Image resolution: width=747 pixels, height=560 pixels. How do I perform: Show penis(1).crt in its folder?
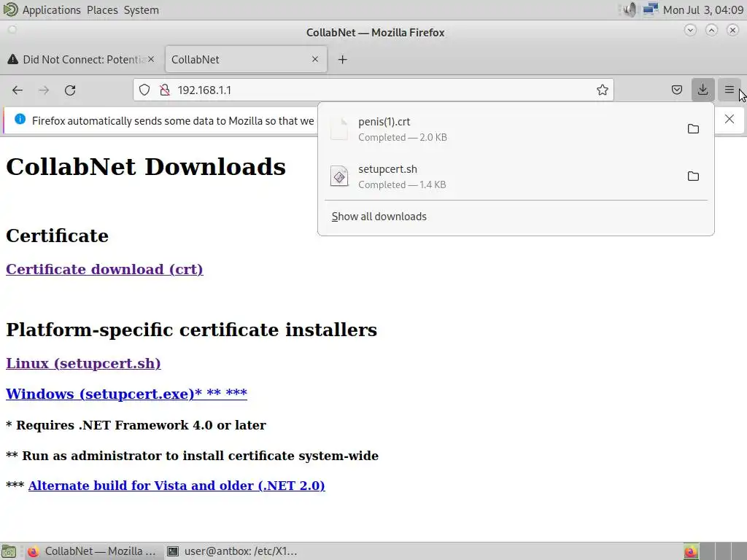click(x=693, y=129)
